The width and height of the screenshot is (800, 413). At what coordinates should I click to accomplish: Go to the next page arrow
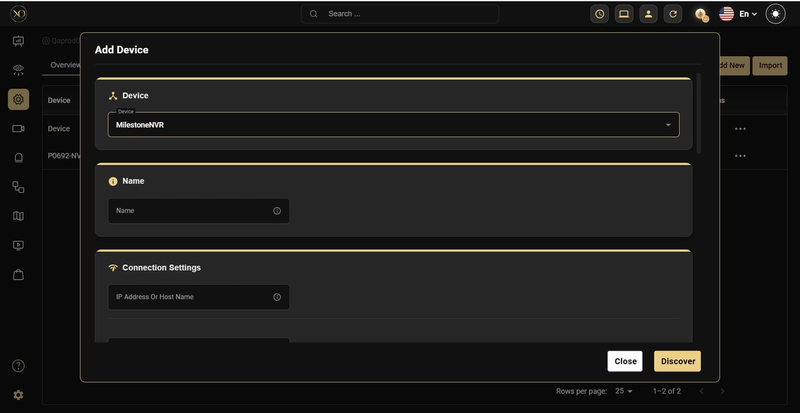click(x=722, y=391)
